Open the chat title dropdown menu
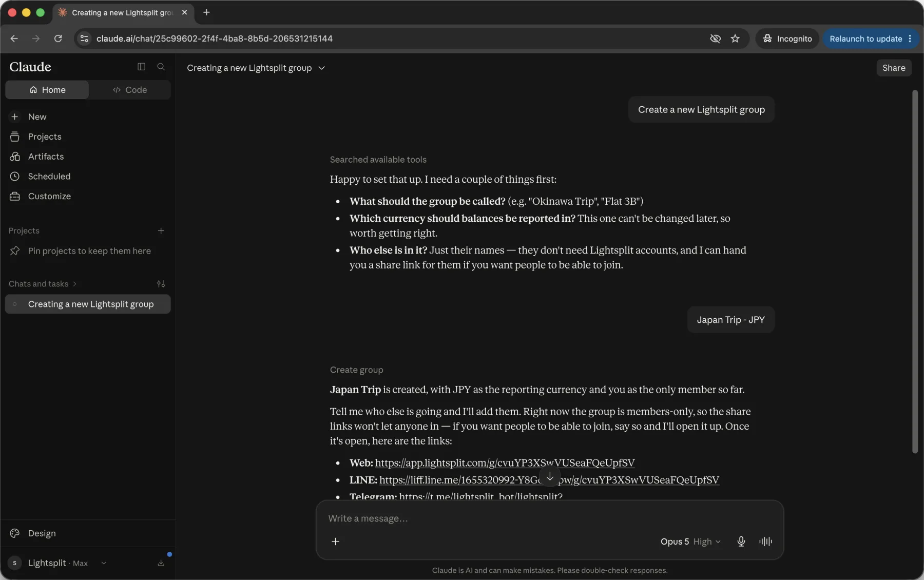Image resolution: width=924 pixels, height=580 pixels. pos(321,68)
